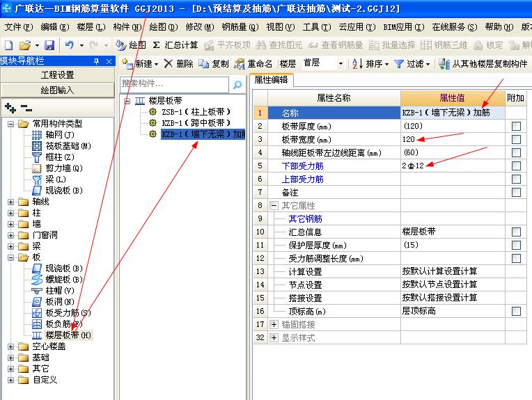Click 从其他楼层复制构件 icon

[x=444, y=64]
